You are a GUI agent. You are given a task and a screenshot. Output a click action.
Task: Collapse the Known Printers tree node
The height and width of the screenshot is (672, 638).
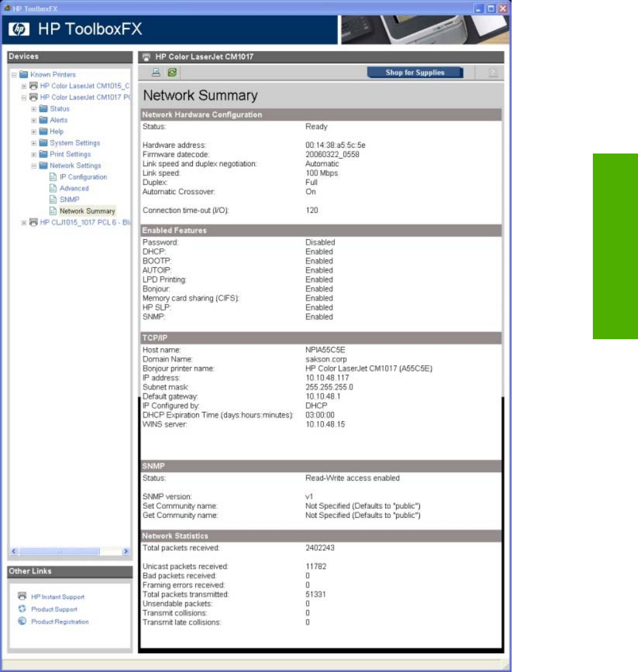click(x=14, y=75)
